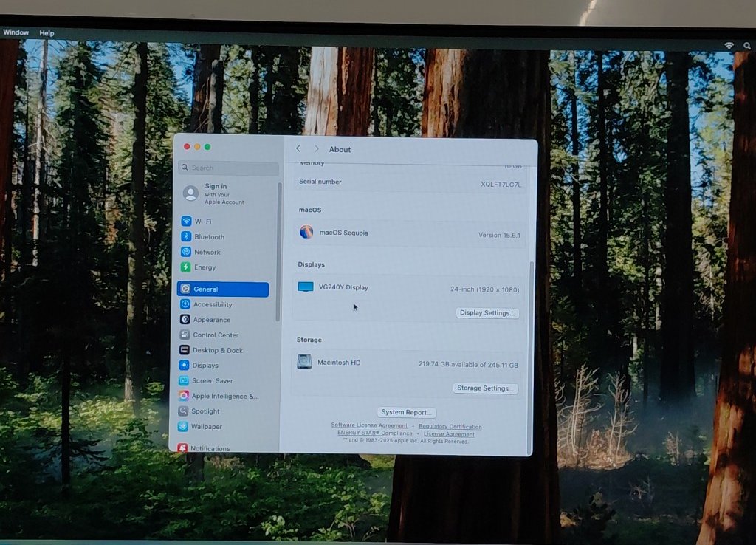Close the System Settings window

pyautogui.click(x=187, y=147)
